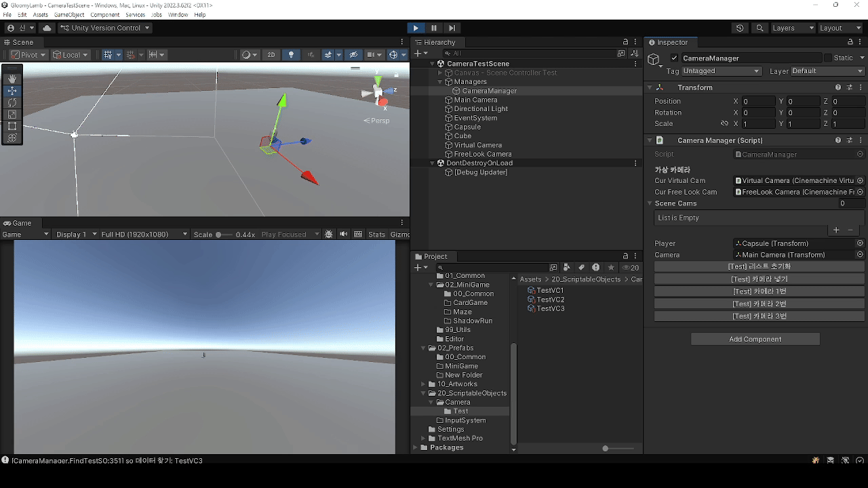Select the Hand view tool

12,79
